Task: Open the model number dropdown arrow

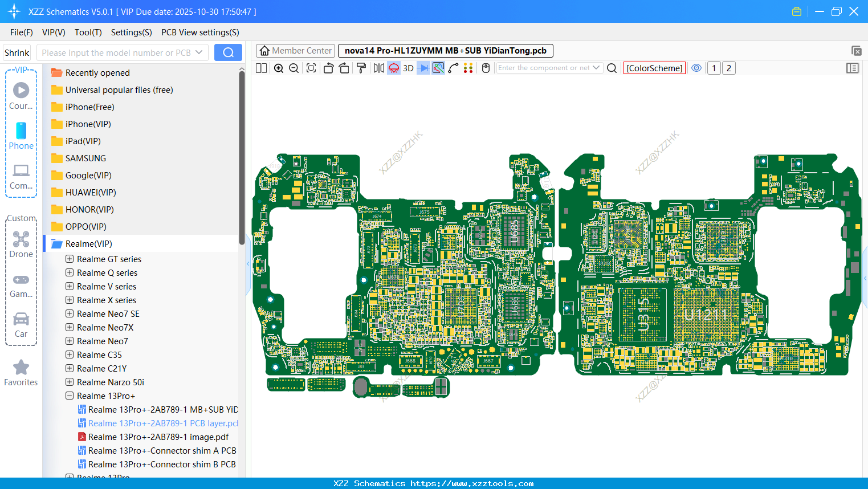Action: tap(199, 52)
